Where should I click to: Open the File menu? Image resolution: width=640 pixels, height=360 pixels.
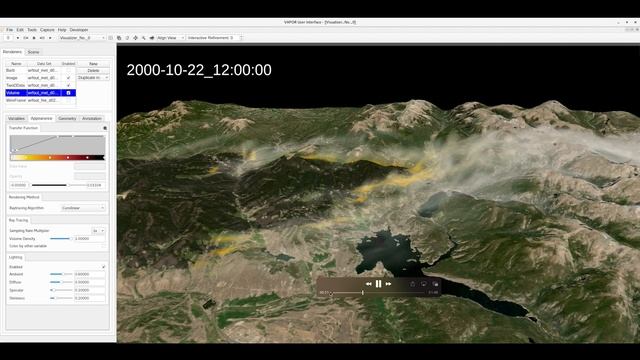click(9, 30)
